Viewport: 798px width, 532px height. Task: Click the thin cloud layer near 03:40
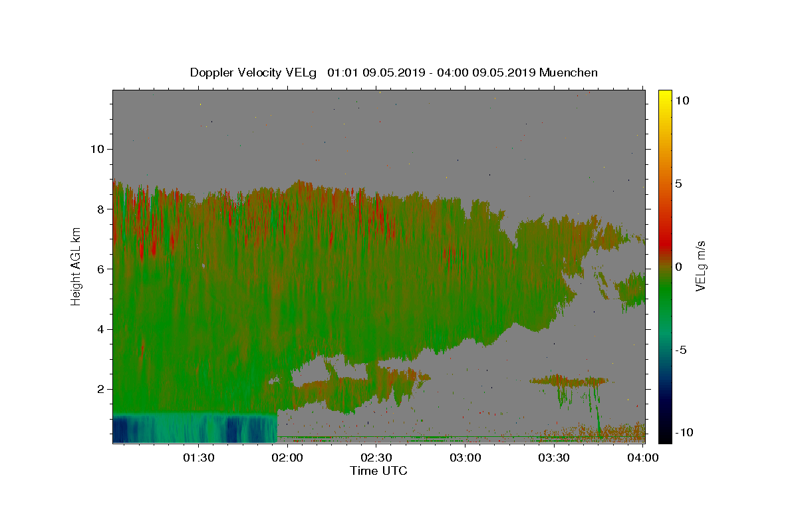(569, 381)
